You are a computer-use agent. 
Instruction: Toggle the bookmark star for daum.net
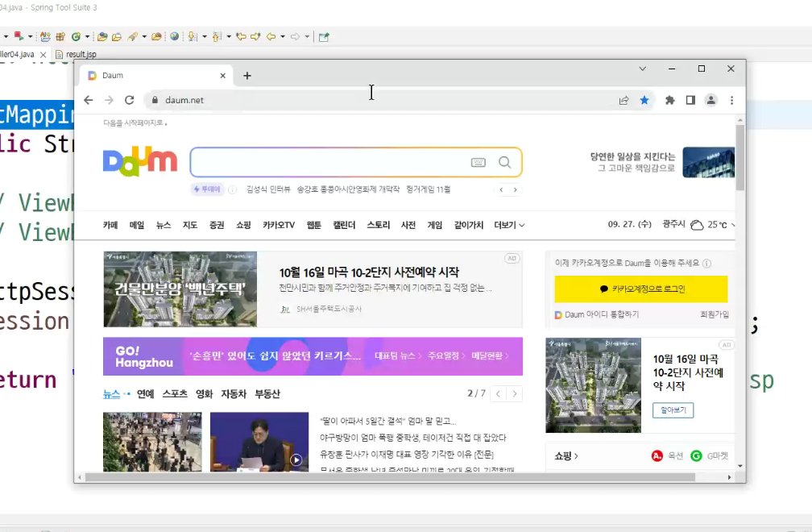pos(644,100)
